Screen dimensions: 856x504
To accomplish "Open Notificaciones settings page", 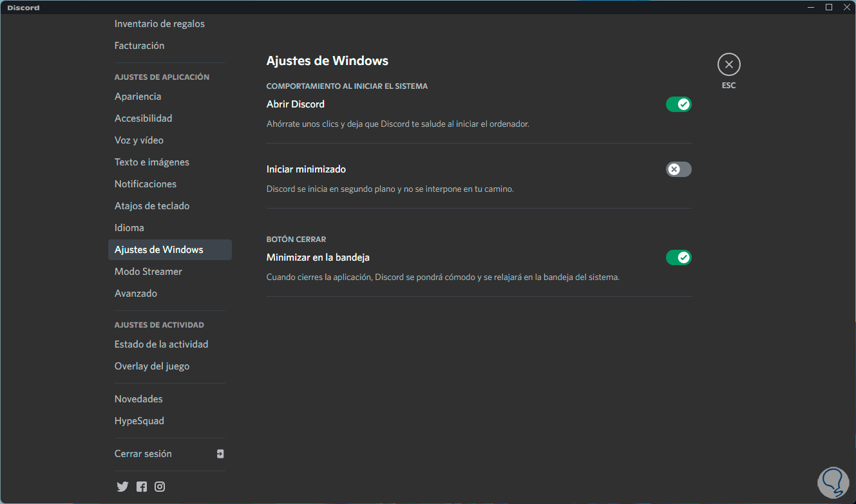I will [x=146, y=184].
